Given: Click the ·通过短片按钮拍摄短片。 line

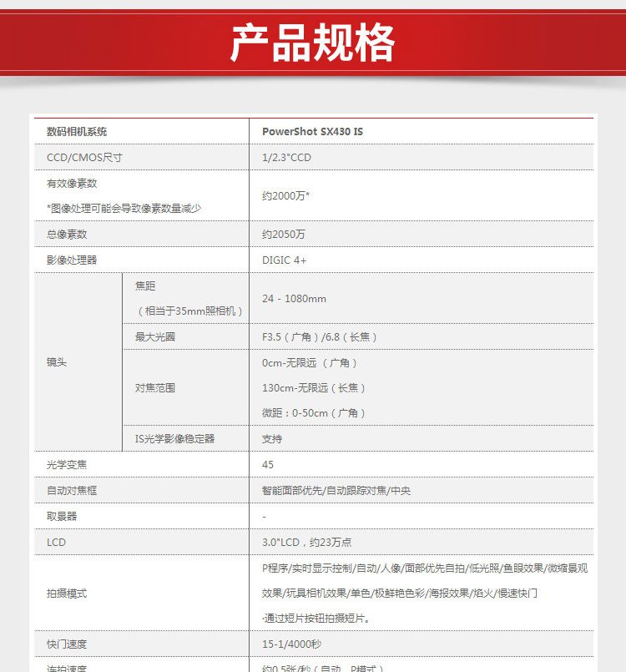Looking at the screenshot, I should pyautogui.click(x=316, y=619).
